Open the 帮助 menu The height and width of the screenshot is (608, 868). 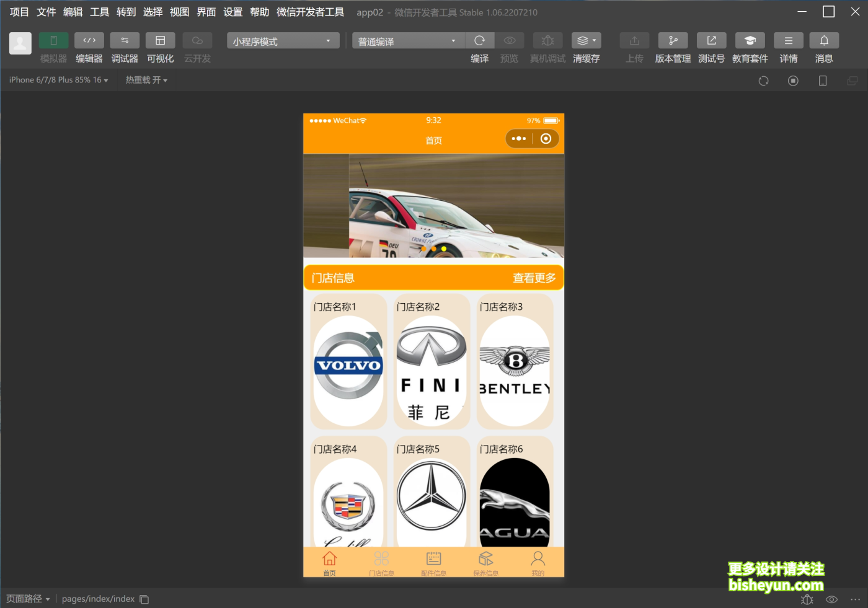point(259,12)
